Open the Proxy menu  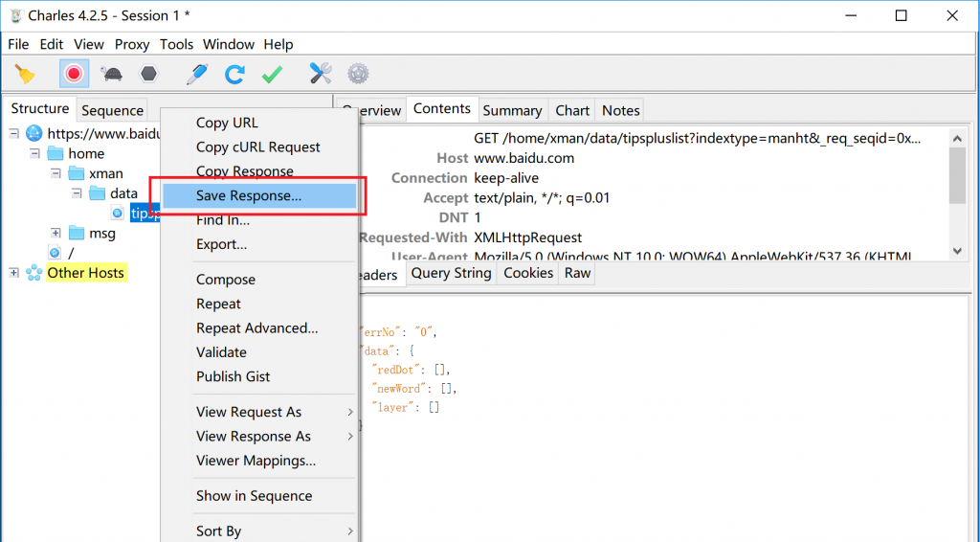point(132,44)
